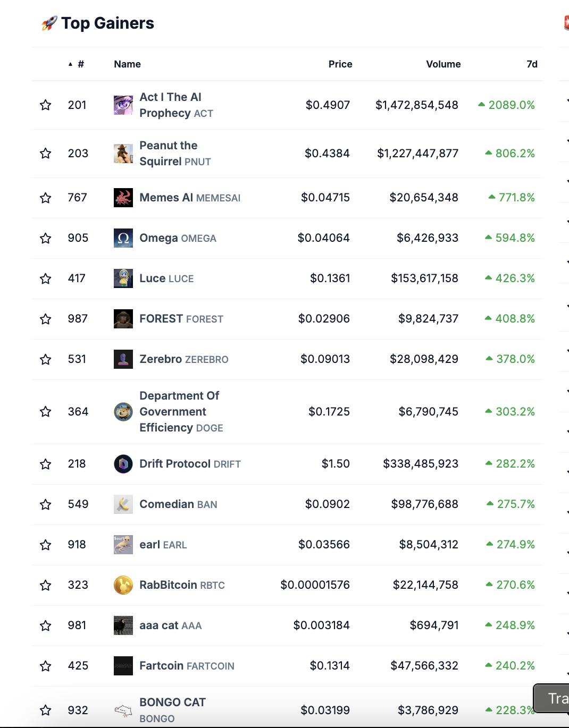Click the BONGO CAT logo thumbnail
The width and height of the screenshot is (569, 728).
[123, 710]
